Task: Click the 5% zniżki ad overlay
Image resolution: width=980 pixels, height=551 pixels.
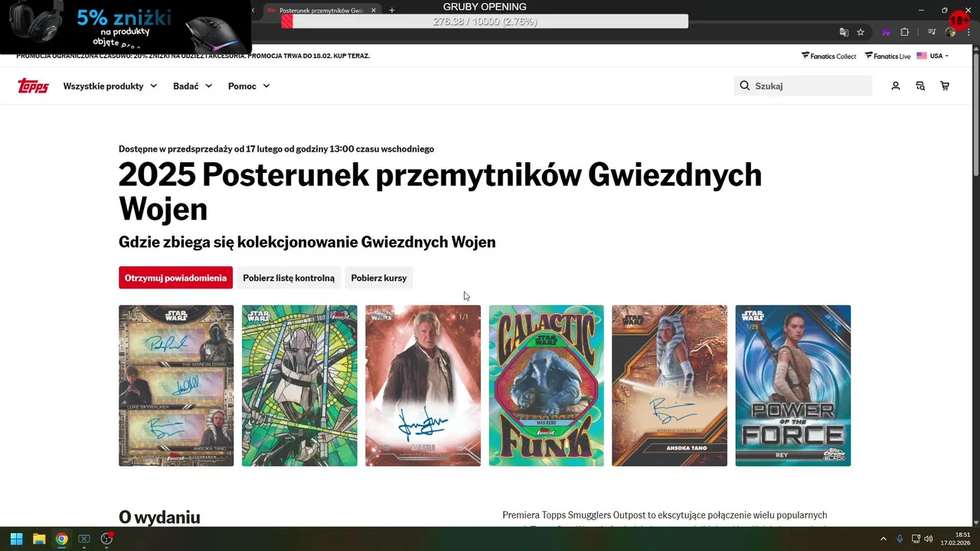Action: (126, 27)
